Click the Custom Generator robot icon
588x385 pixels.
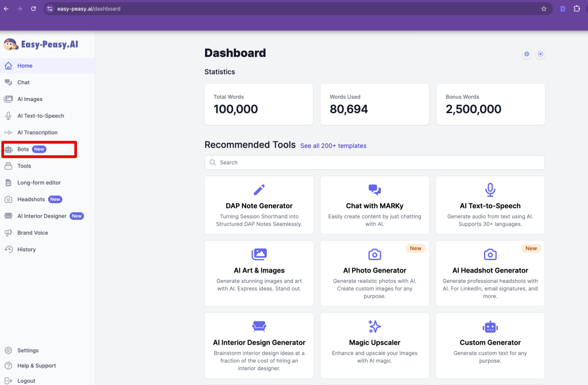(x=490, y=326)
